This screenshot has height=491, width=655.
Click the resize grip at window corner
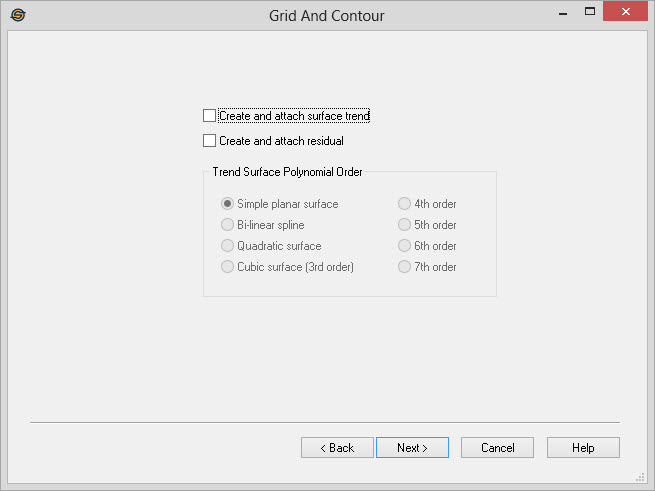[x=640, y=477]
